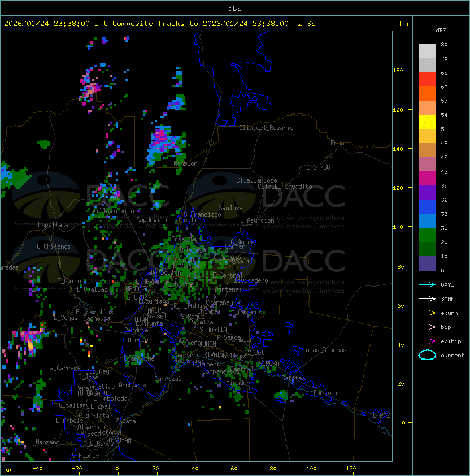Click the magenta eb+bip arrow legend icon
The height and width of the screenshot is (476, 470).
427,341
